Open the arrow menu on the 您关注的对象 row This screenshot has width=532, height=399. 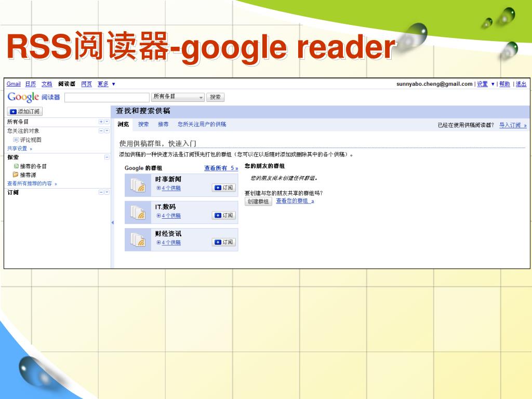click(x=107, y=130)
